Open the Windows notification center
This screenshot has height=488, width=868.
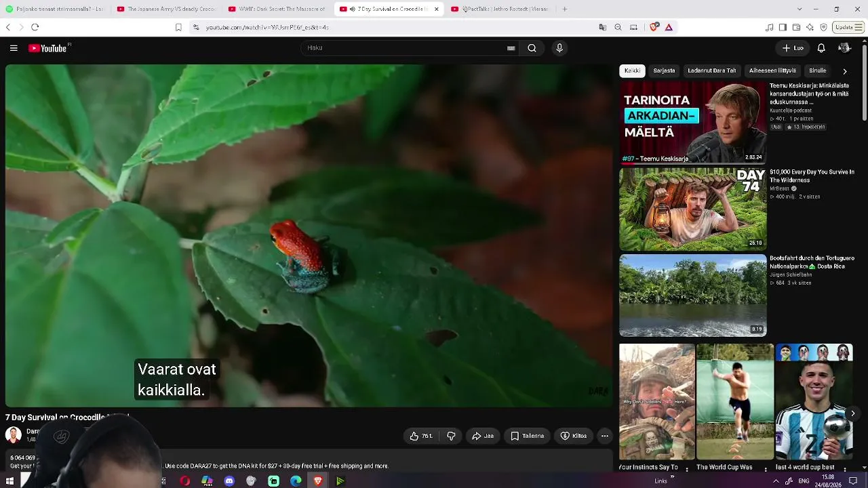853,481
